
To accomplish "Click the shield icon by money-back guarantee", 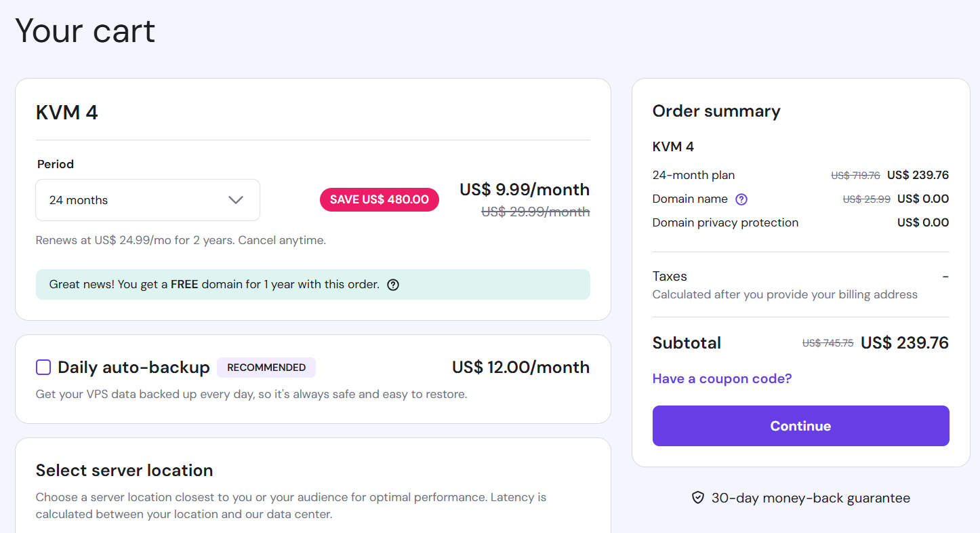I will [698, 498].
